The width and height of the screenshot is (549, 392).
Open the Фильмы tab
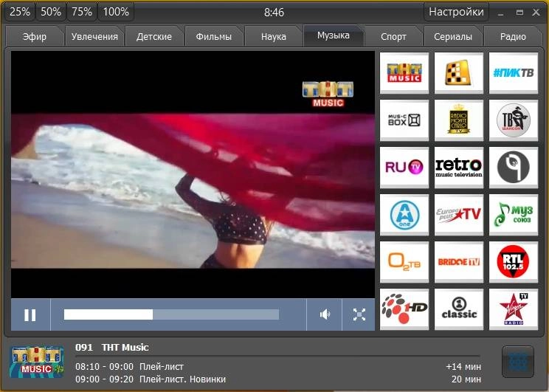point(213,36)
